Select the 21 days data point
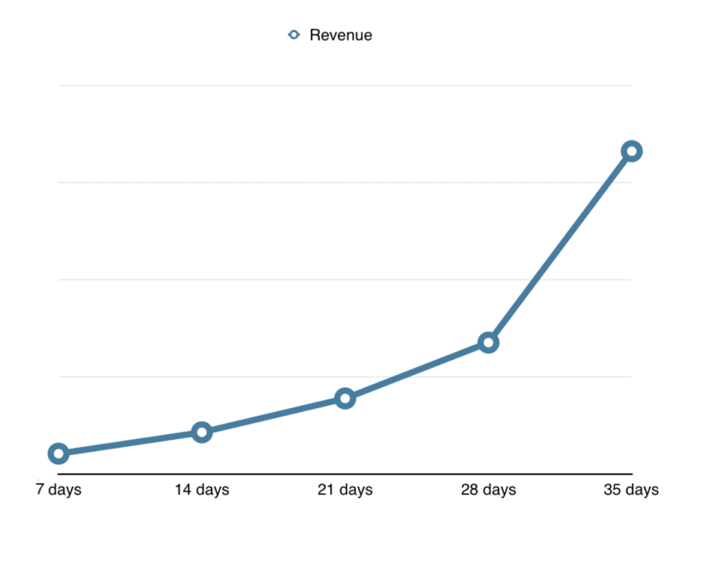Screen dimensions: 723x588 (x=345, y=399)
